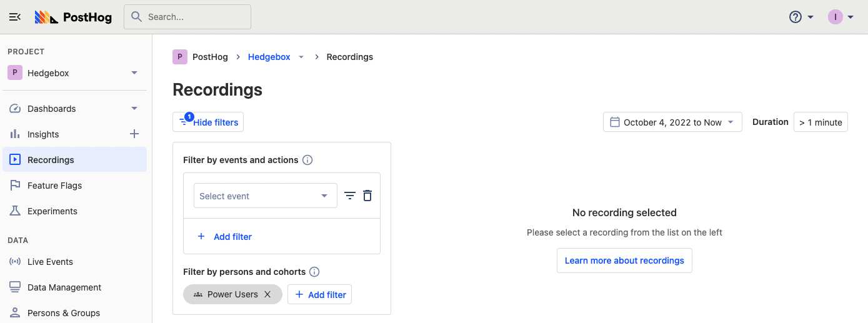Add filter under persons and cohorts
Viewport: 868px width, 323px height.
(x=319, y=294)
